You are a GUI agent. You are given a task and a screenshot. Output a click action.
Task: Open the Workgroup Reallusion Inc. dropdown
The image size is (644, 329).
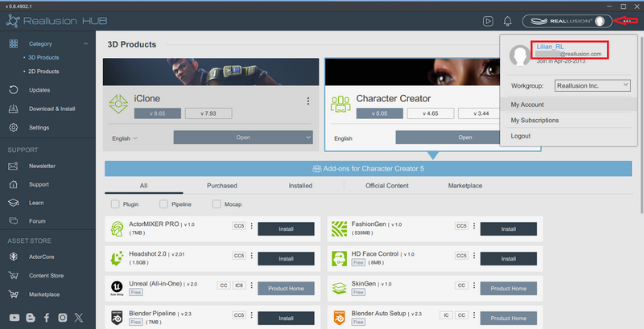(x=592, y=86)
